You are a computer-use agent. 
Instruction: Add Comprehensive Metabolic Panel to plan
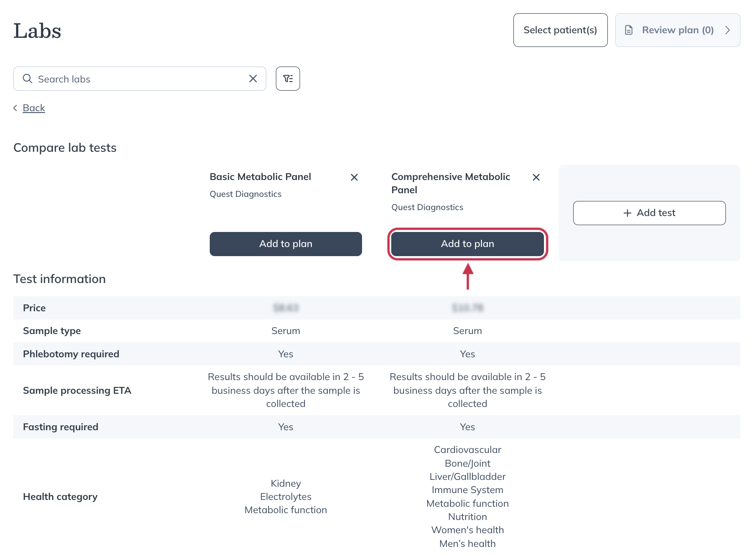467,244
